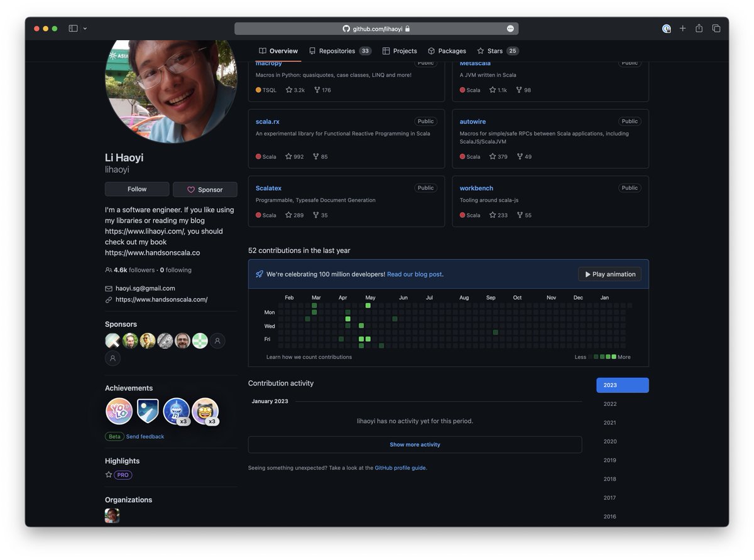Click the 0 following link
Screen dimensions: 754x560
[x=176, y=270]
